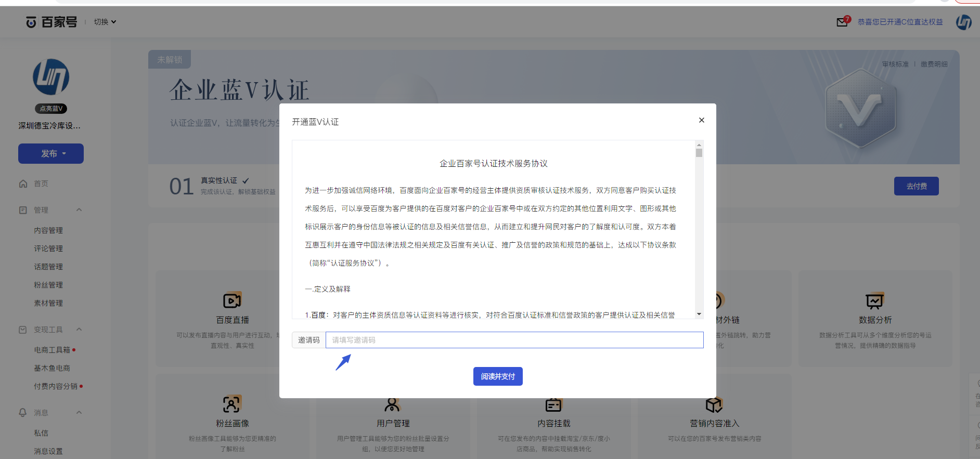
Task: Click agreement scrollbar down arrow
Action: tap(699, 314)
